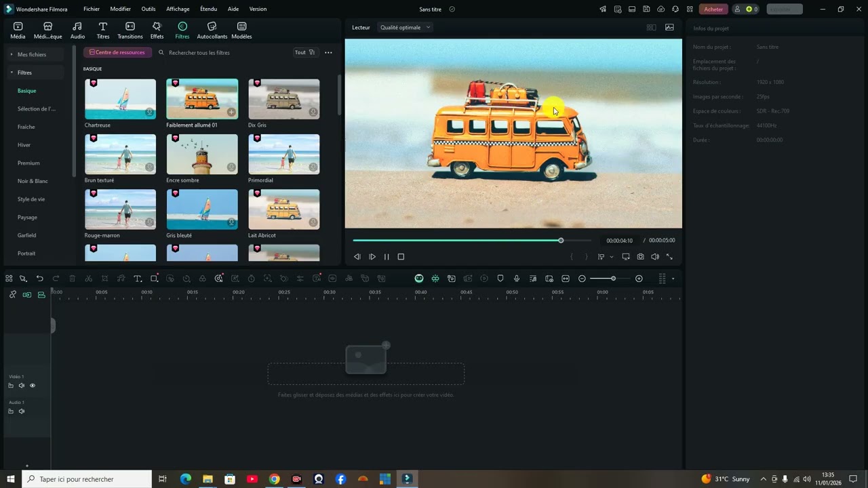
Task: Click the player image view icon
Action: pyautogui.click(x=669, y=28)
